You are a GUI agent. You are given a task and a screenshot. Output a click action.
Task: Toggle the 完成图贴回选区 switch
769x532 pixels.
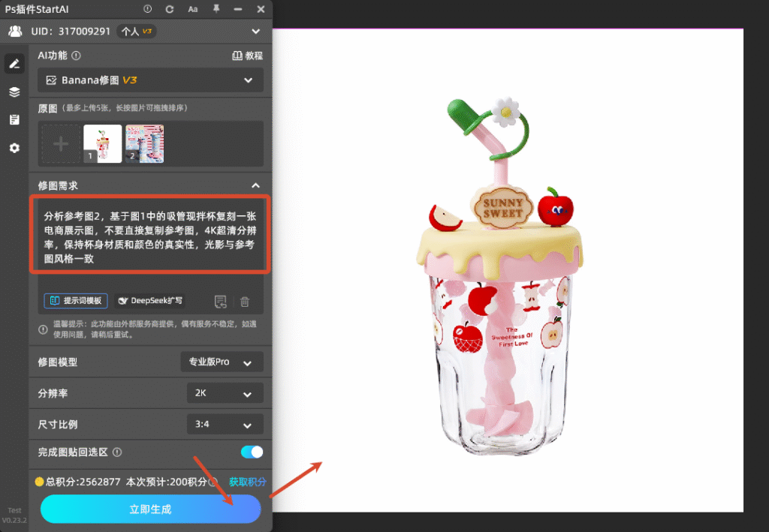pyautogui.click(x=252, y=452)
